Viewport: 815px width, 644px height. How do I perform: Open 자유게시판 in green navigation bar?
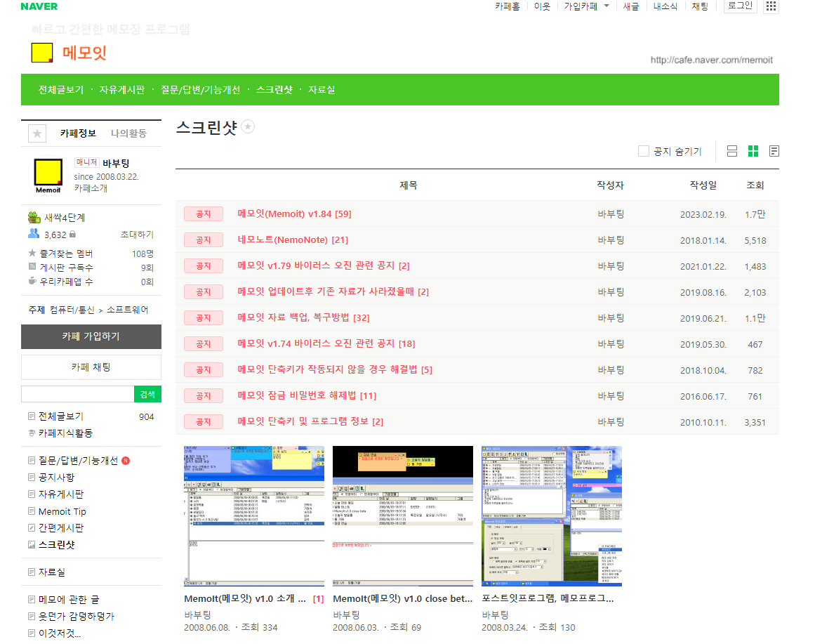[121, 89]
